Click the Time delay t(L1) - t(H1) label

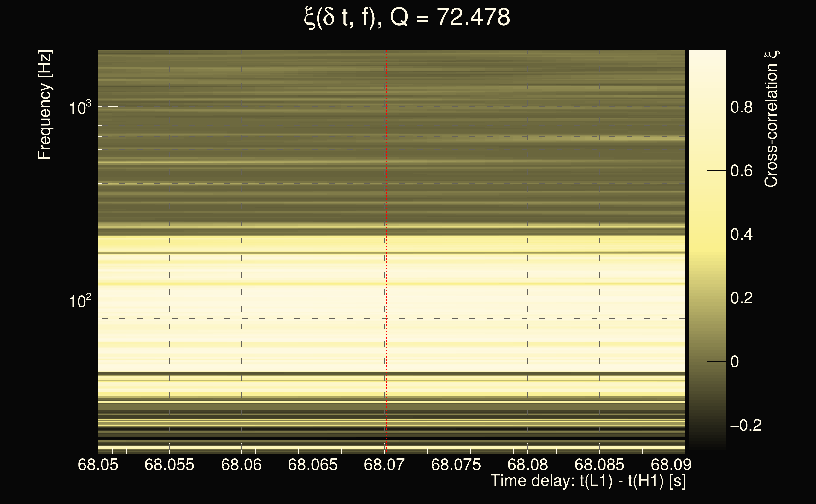tap(588, 481)
